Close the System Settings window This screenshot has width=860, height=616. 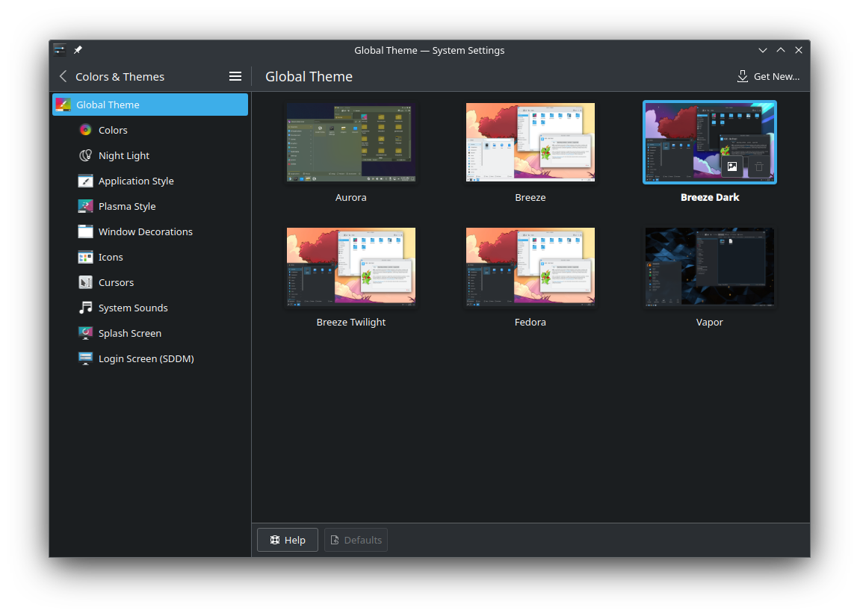click(799, 50)
